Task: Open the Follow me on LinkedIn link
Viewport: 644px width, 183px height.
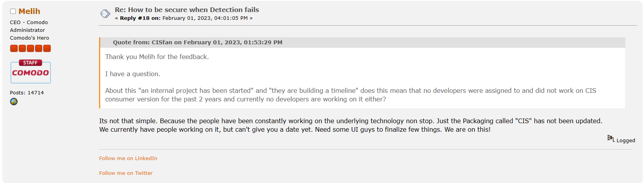Action: 128,159
